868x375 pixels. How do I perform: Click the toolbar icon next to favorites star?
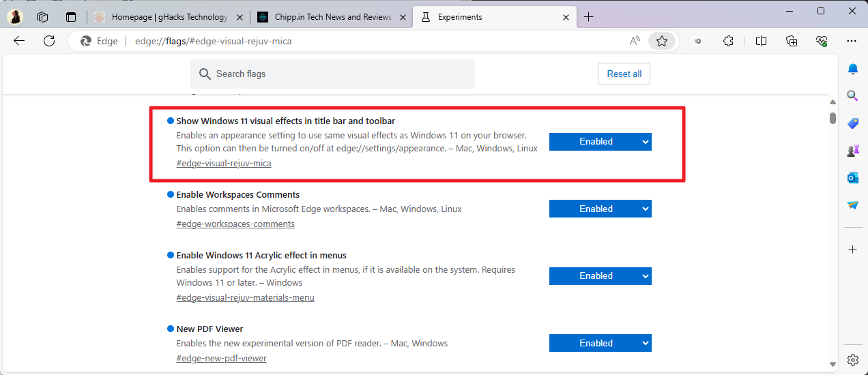pos(697,41)
